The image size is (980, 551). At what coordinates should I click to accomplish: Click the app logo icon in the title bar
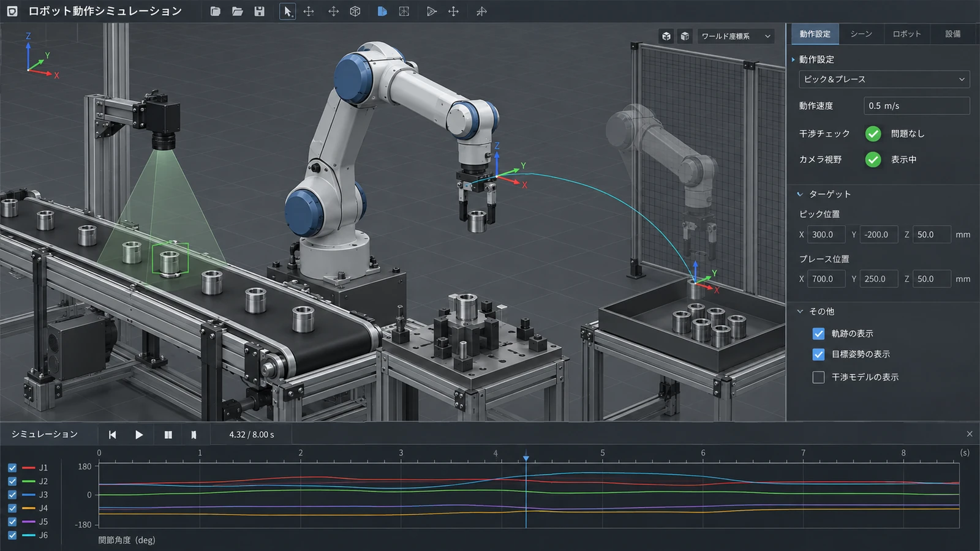(x=12, y=11)
